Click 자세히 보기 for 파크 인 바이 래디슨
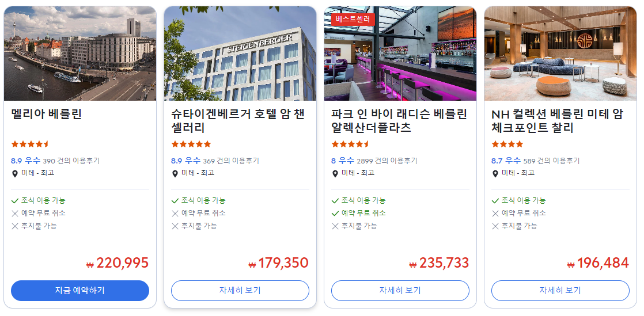This screenshot has width=644, height=316. pos(400,291)
